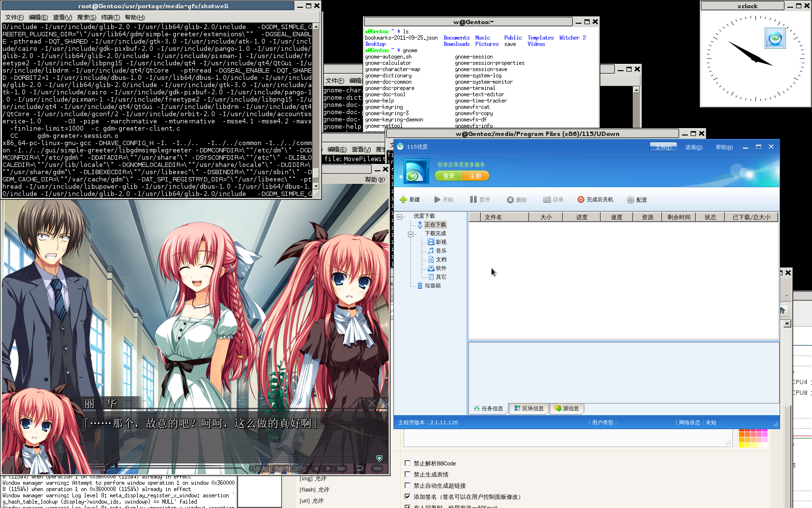The image size is (812, 508).
Task: Click the 暂停 (Pause) icon in toolbar
Action: pyautogui.click(x=473, y=200)
